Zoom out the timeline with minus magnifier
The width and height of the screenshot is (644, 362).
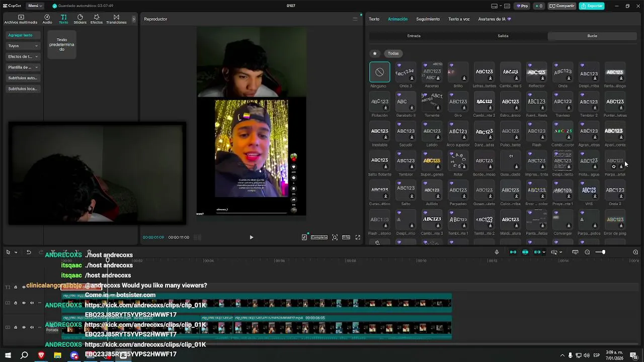click(x=587, y=252)
